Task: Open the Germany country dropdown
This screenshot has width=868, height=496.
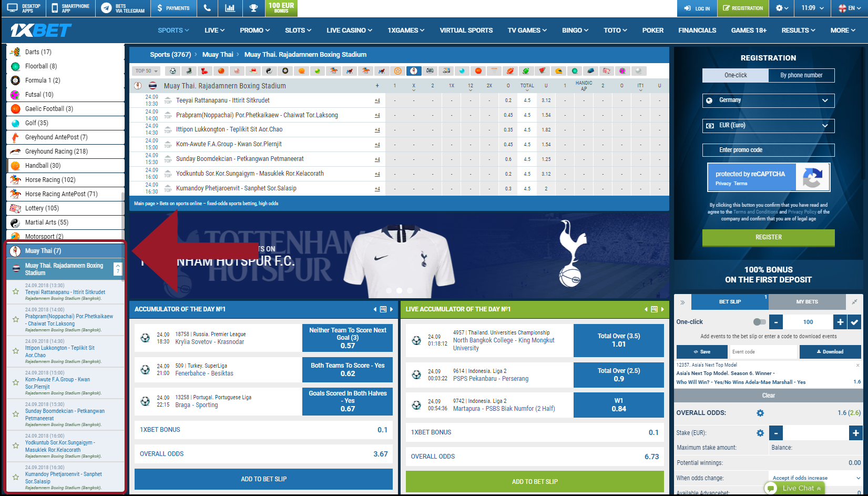Action: 768,100
